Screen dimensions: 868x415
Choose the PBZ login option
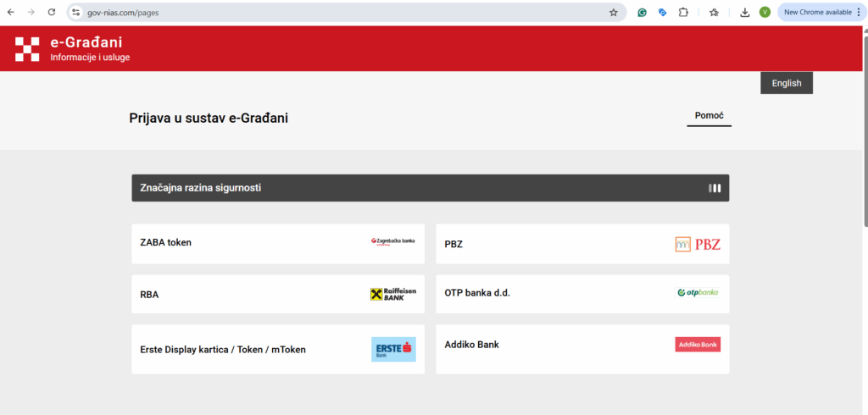click(582, 243)
